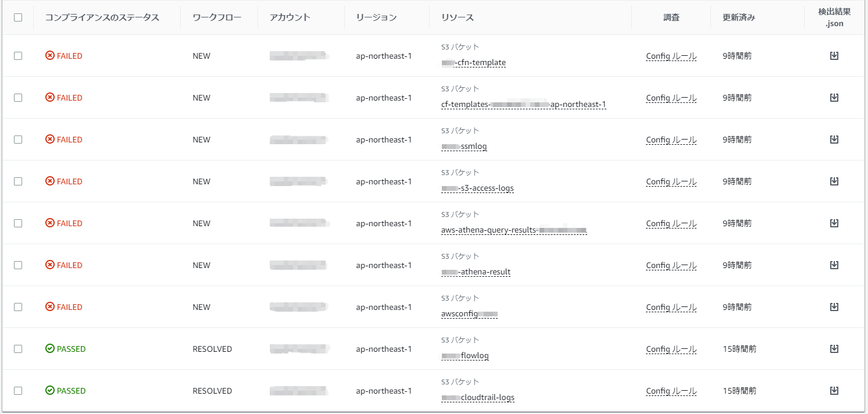Open Config ルール link in awsconfig row
Image resolution: width=868 pixels, height=414 pixels.
pyautogui.click(x=671, y=308)
